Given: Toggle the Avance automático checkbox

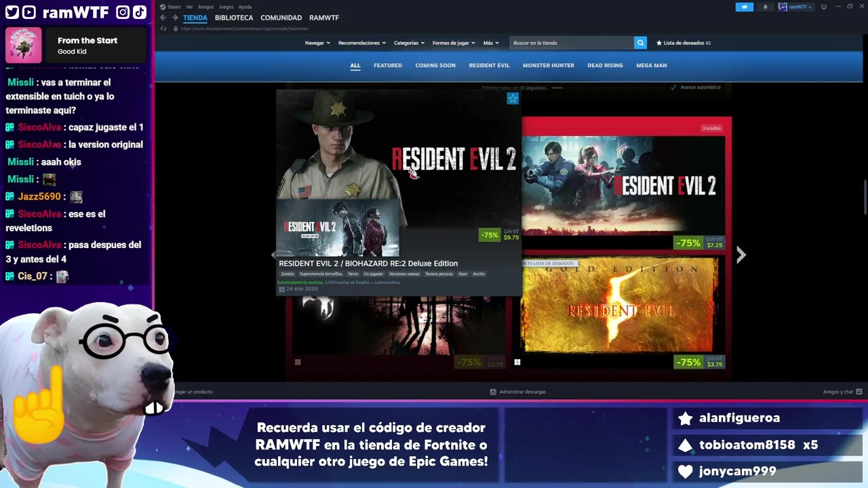Looking at the screenshot, I should (x=673, y=87).
